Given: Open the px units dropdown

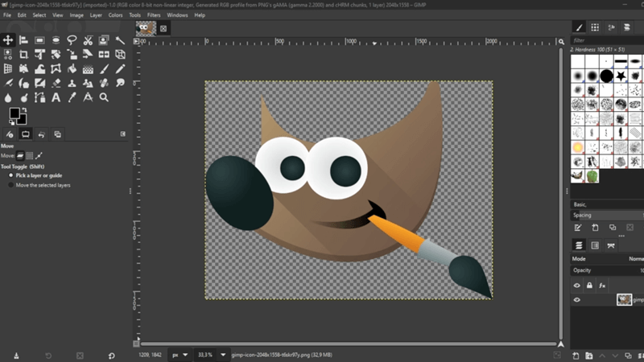Looking at the screenshot, I should (x=180, y=355).
